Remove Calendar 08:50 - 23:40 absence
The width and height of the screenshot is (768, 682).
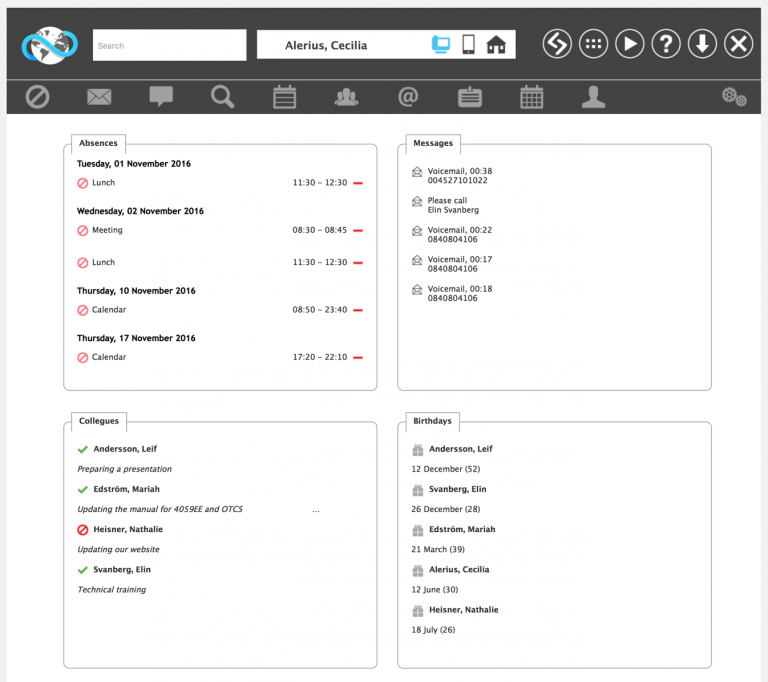pos(358,310)
